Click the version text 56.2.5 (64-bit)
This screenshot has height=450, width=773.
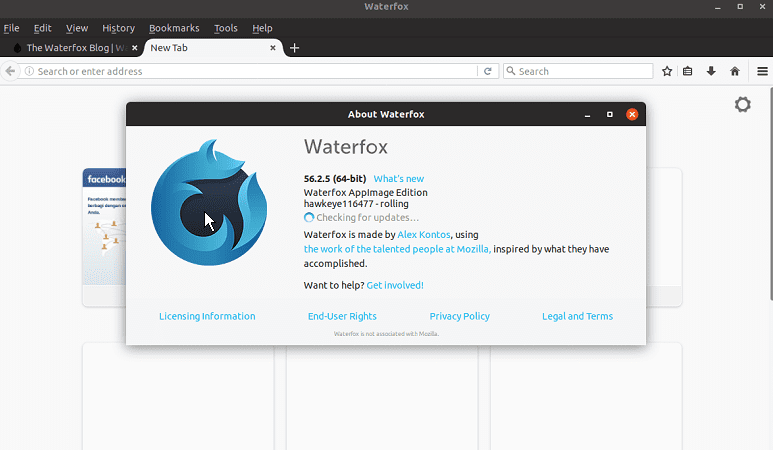click(x=335, y=179)
